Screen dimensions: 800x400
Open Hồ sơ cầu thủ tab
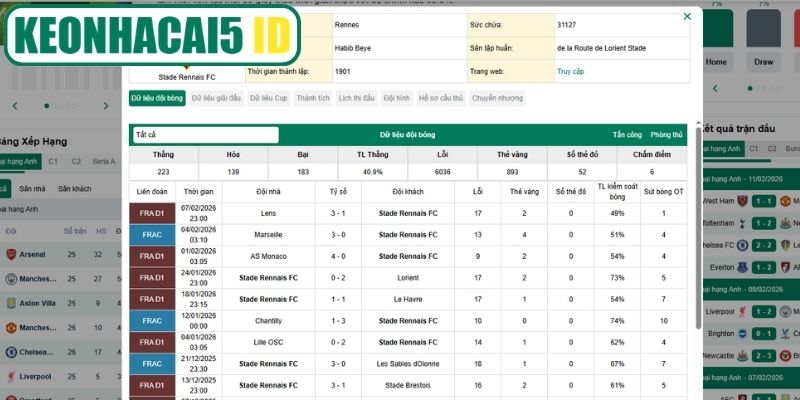point(440,98)
